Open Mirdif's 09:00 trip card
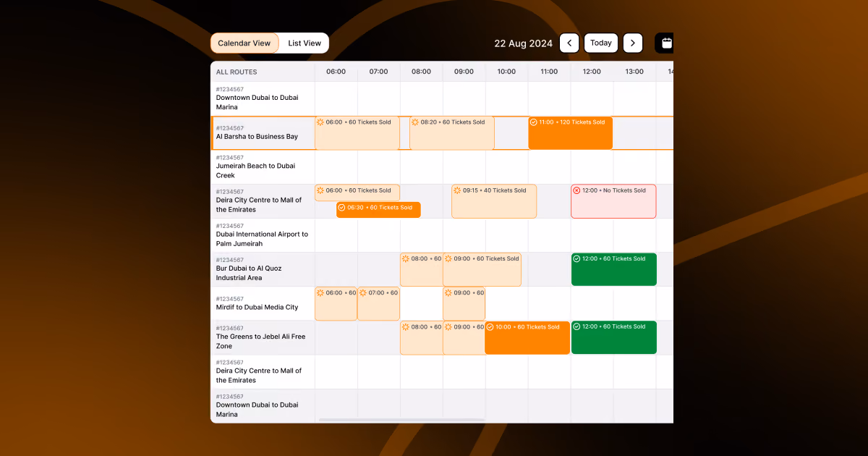The height and width of the screenshot is (456, 868). click(x=464, y=303)
